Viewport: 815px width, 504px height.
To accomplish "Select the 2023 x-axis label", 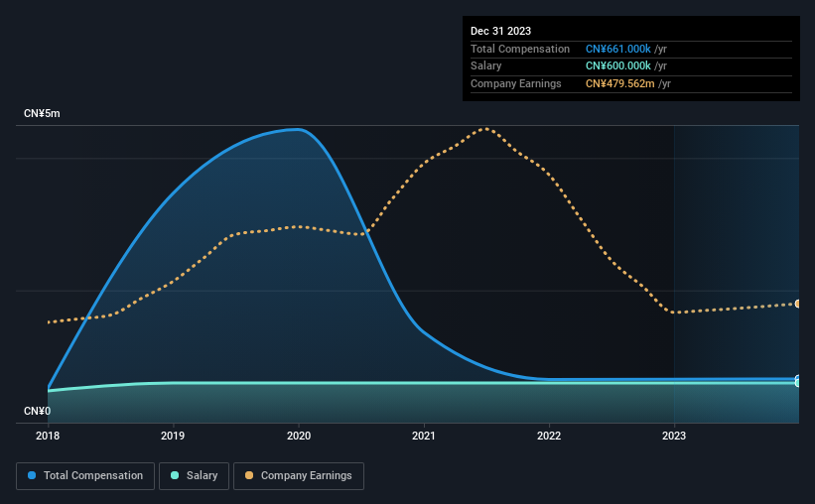I will tap(674, 436).
